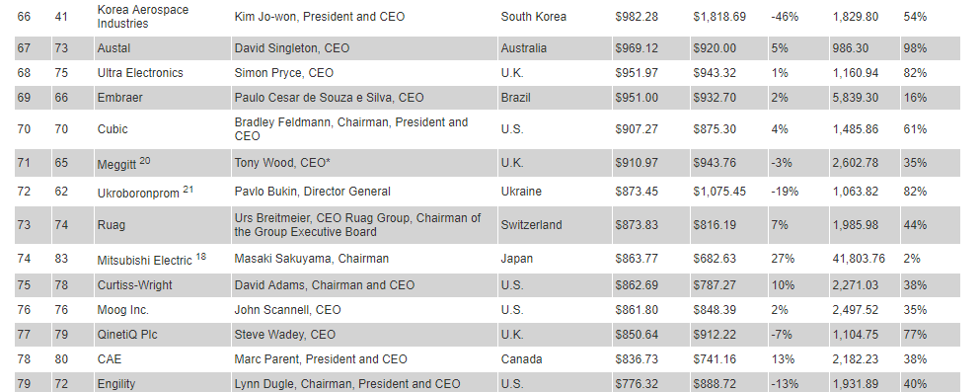The width and height of the screenshot is (980, 392).
Task: Select the Austal company cell
Action: click(163, 48)
